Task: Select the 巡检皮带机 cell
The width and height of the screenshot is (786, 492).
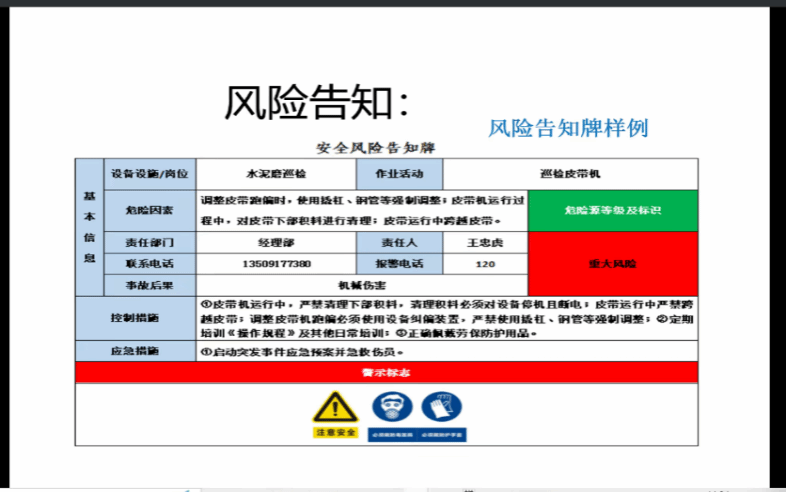Action: coord(570,173)
